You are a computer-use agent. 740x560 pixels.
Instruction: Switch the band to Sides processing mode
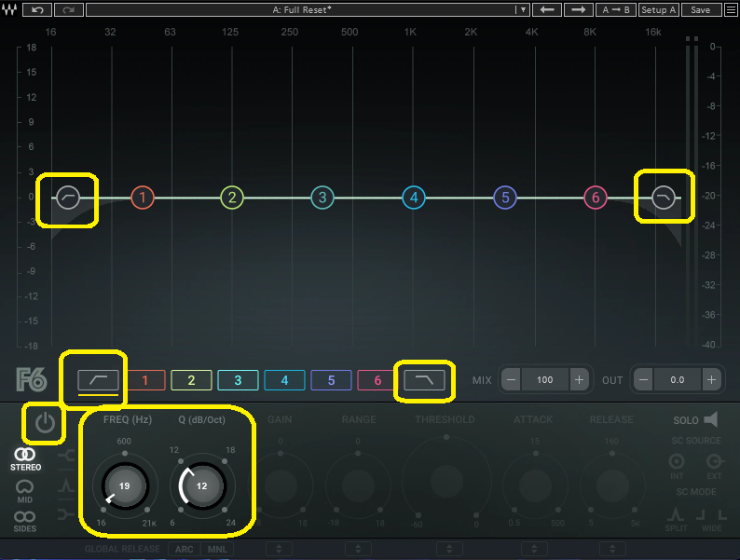(x=25, y=522)
